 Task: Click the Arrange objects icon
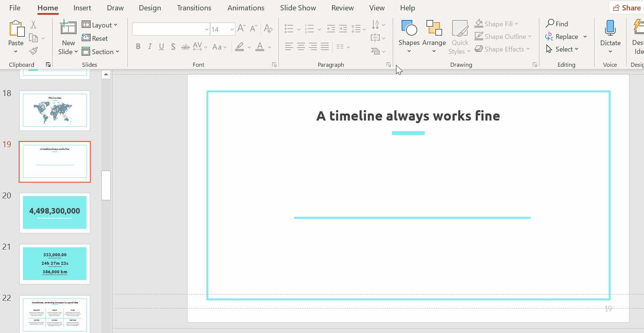[x=434, y=29]
